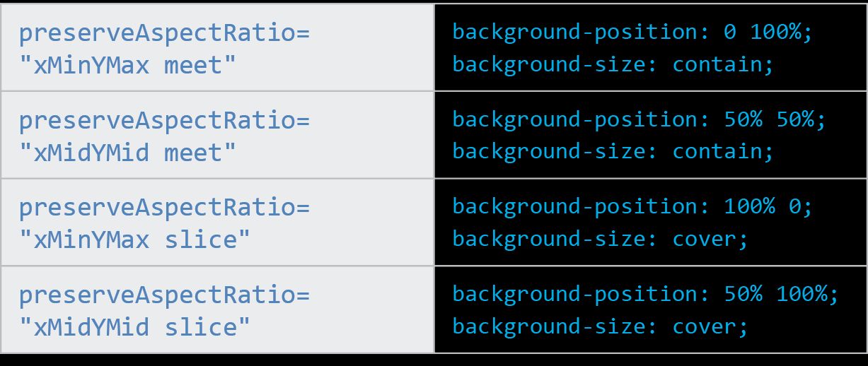Click the "0 100%" position value

pyautogui.click(x=767, y=33)
